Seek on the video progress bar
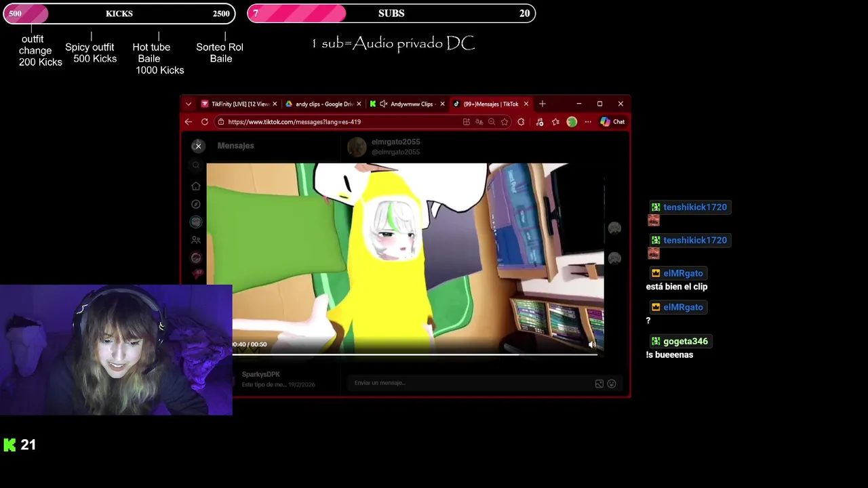This screenshot has height=488, width=868. [414, 354]
